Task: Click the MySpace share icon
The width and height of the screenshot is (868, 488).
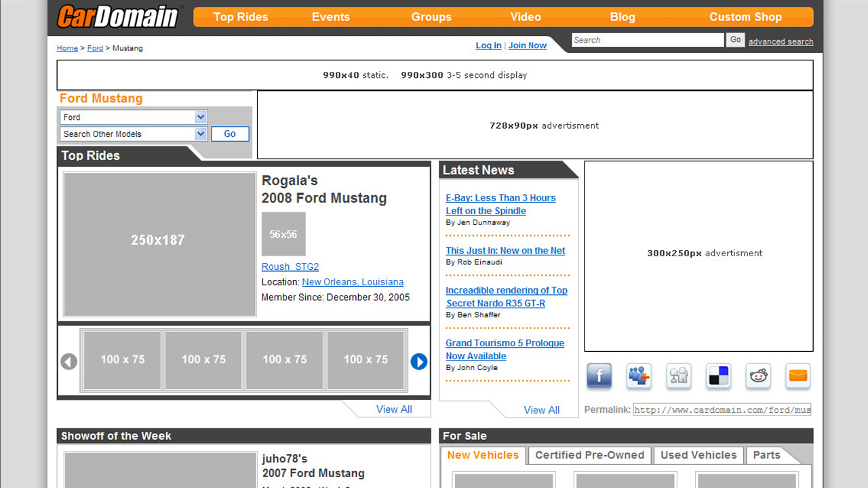Action: click(x=639, y=375)
